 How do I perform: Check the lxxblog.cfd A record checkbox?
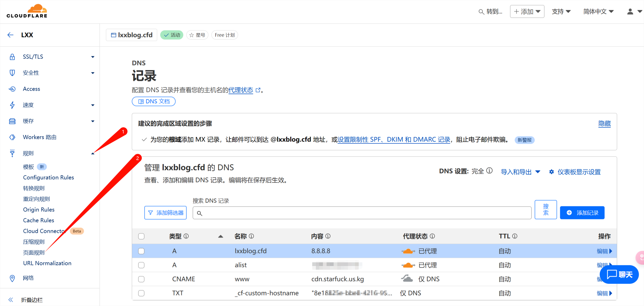[141, 251]
